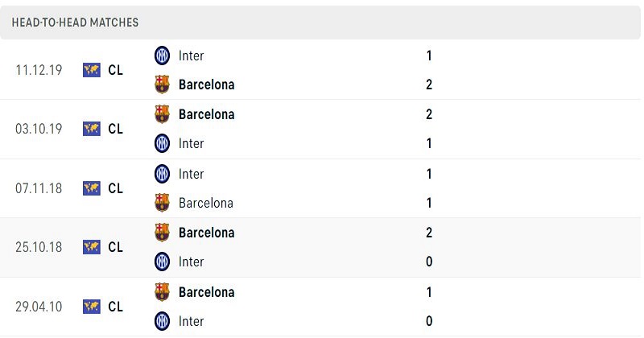Click Champions League flag icon for 11.12.19
The height and width of the screenshot is (338, 644).
[x=92, y=70]
